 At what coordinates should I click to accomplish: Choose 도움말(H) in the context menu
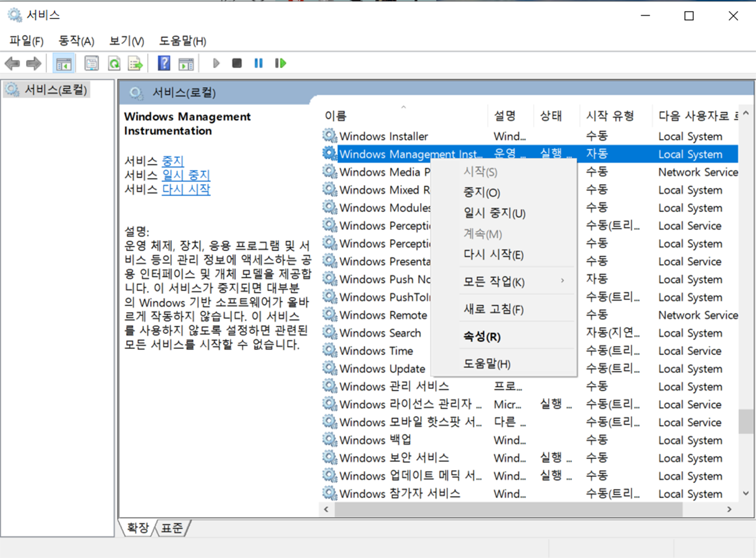[504, 364]
